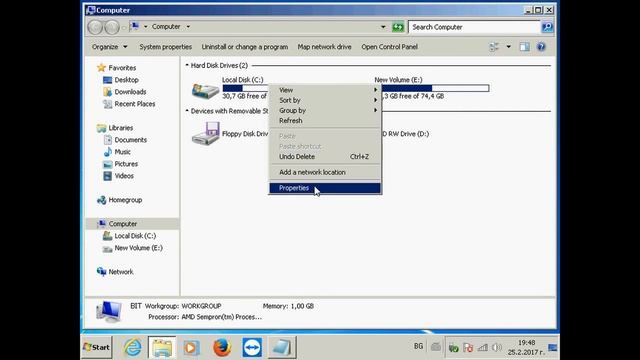Launch Firefox from the taskbar

tap(222, 347)
